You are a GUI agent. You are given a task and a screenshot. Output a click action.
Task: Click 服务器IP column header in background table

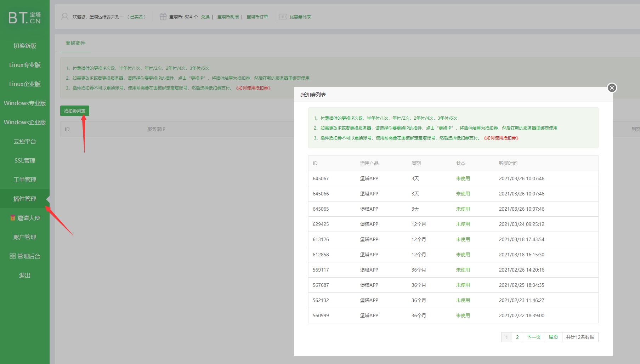tap(156, 129)
